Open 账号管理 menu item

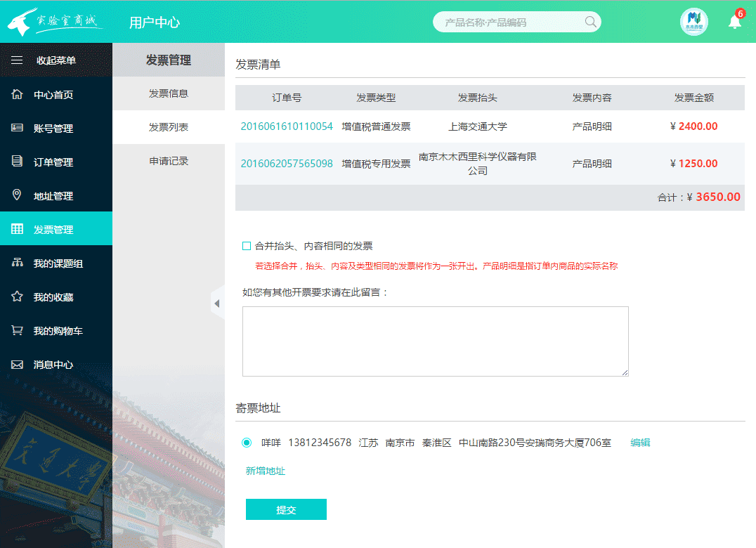pyautogui.click(x=56, y=128)
